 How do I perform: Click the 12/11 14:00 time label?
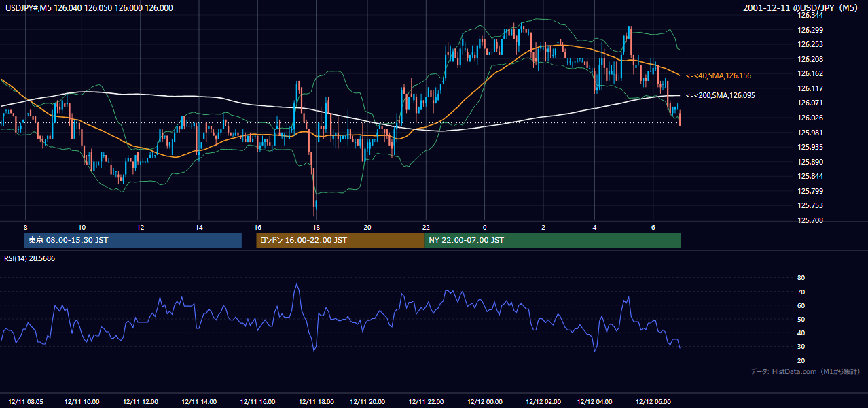[198, 402]
